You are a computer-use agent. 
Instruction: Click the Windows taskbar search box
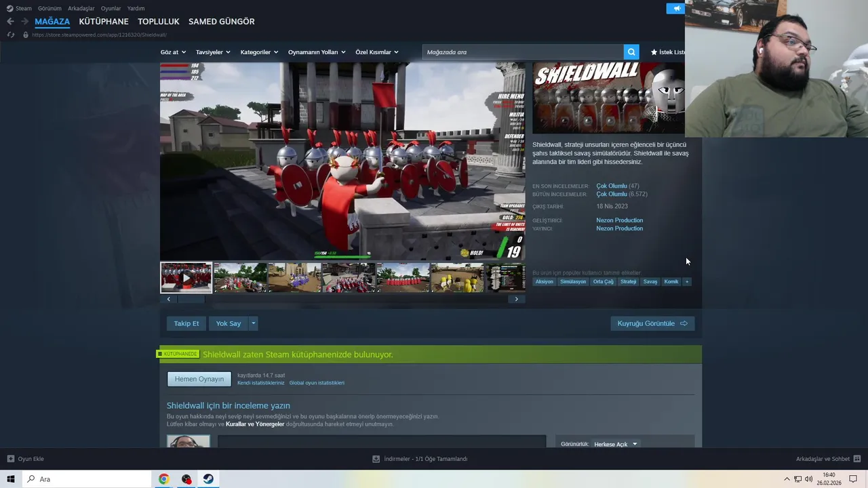[87, 479]
